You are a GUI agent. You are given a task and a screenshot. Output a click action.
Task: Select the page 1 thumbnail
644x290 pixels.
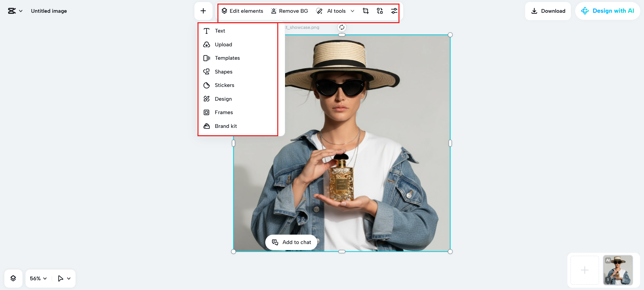618,270
